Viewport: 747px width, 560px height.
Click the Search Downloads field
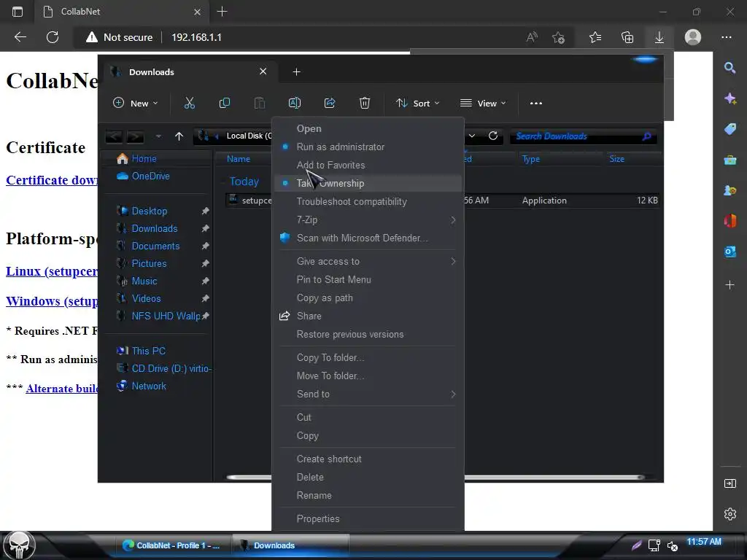pyautogui.click(x=584, y=136)
